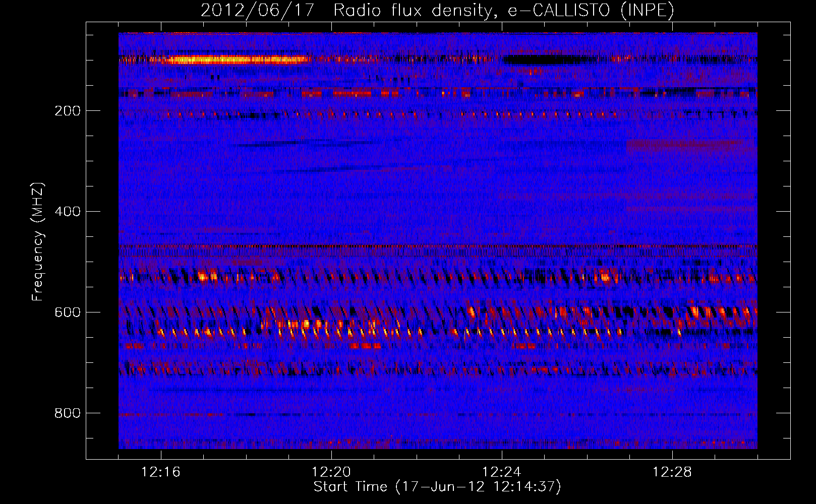Select the 'Frequency (MHZ)' y-axis label
Screen dimensions: 816x504
38,241
